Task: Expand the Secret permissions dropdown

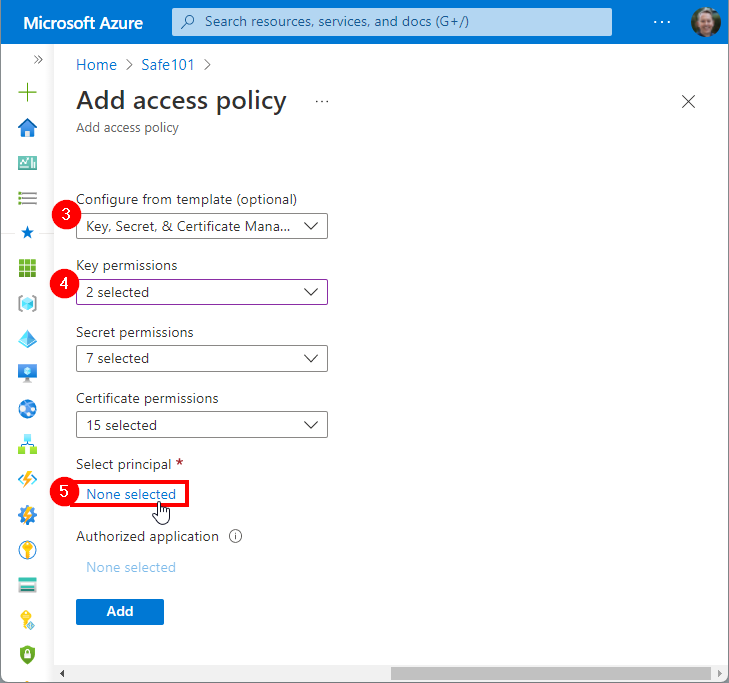Action: click(201, 358)
